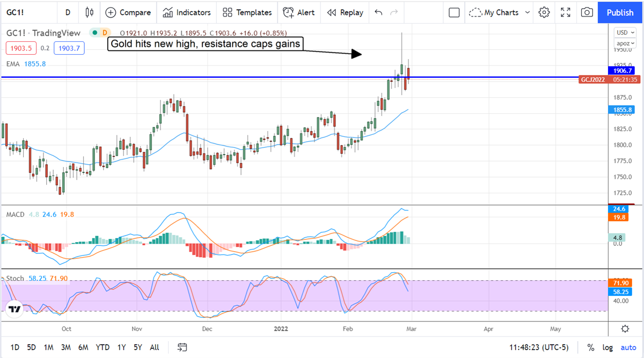Select the 3M time range
Viewport: 644px width, 358px height.
tap(65, 347)
